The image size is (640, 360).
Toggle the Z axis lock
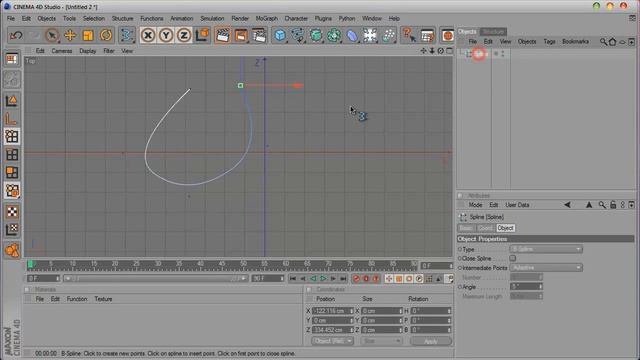(x=184, y=36)
